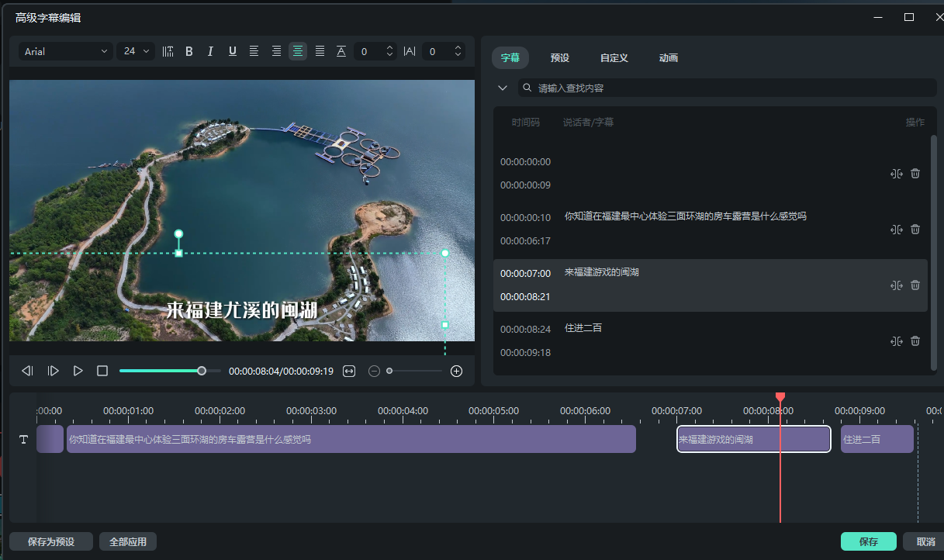Collapse the subtitle search filter chevron
Image resolution: width=944 pixels, height=560 pixels.
tap(503, 88)
